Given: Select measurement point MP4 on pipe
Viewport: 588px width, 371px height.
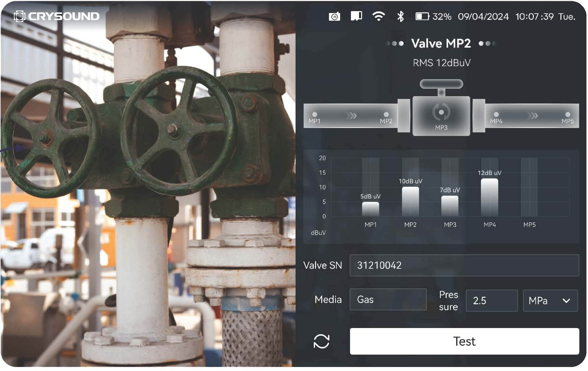Looking at the screenshot, I should coord(496,115).
